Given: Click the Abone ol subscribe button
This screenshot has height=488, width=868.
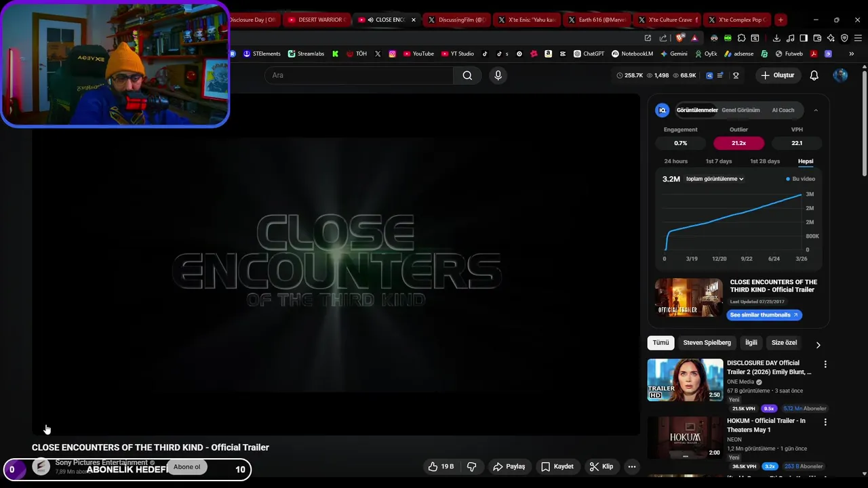Looking at the screenshot, I should 186,467.
